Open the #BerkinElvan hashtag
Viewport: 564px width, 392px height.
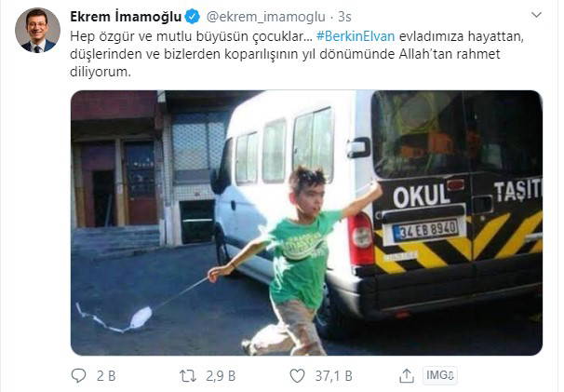click(356, 36)
